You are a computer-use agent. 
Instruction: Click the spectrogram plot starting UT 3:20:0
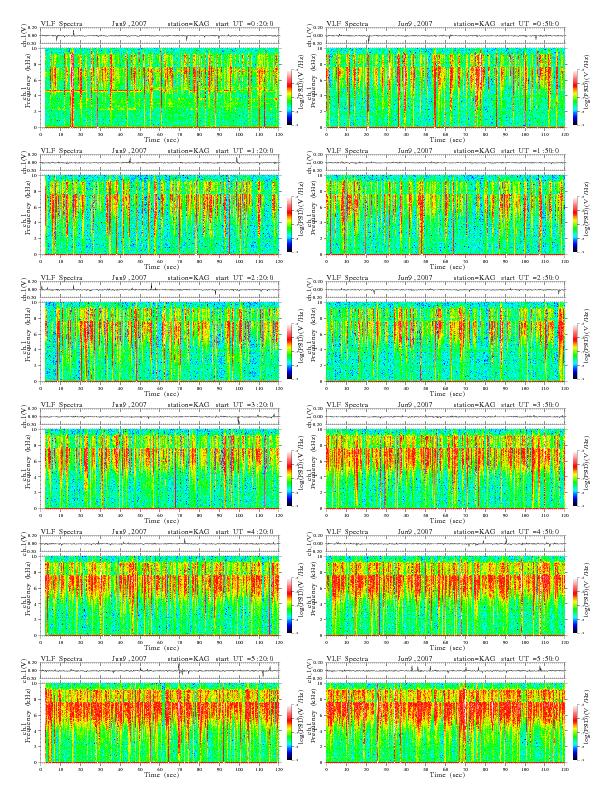coord(160,469)
